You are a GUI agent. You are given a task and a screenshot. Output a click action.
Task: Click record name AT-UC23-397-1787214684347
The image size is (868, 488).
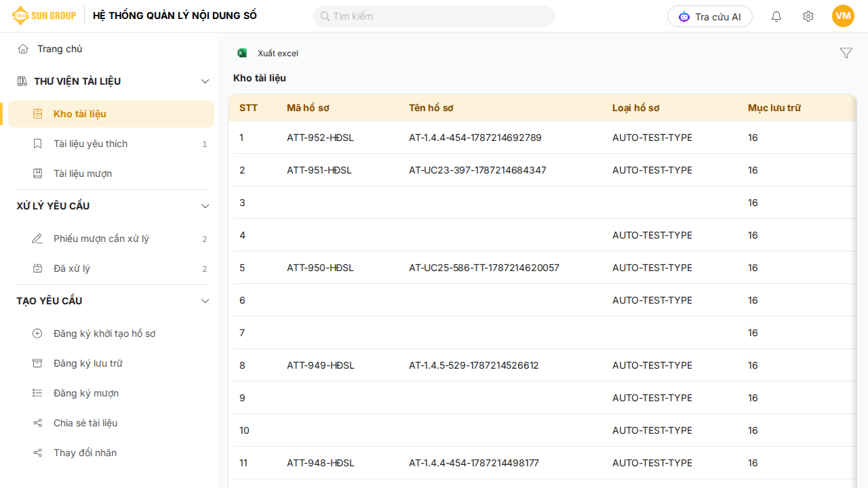click(477, 170)
